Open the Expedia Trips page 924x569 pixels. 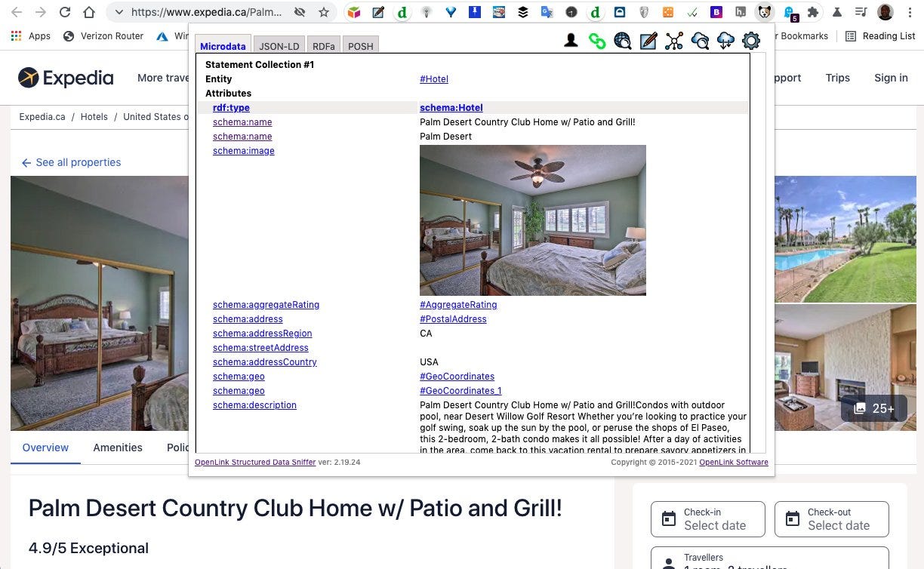(x=838, y=78)
